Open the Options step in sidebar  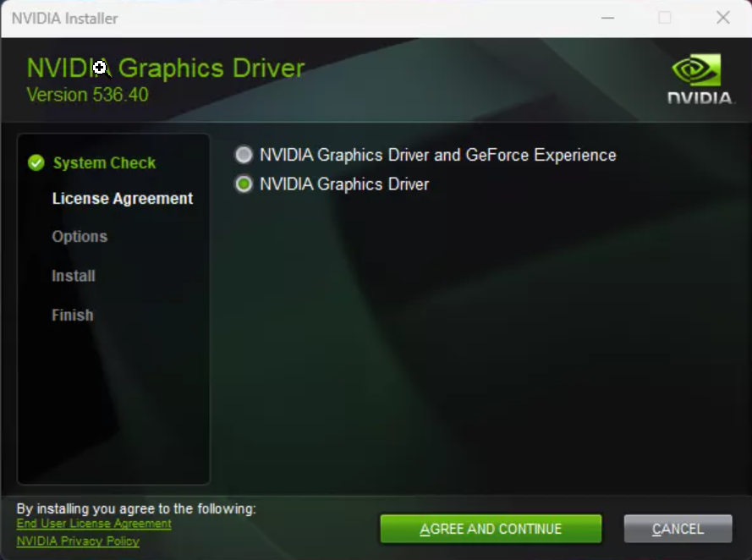(x=80, y=237)
